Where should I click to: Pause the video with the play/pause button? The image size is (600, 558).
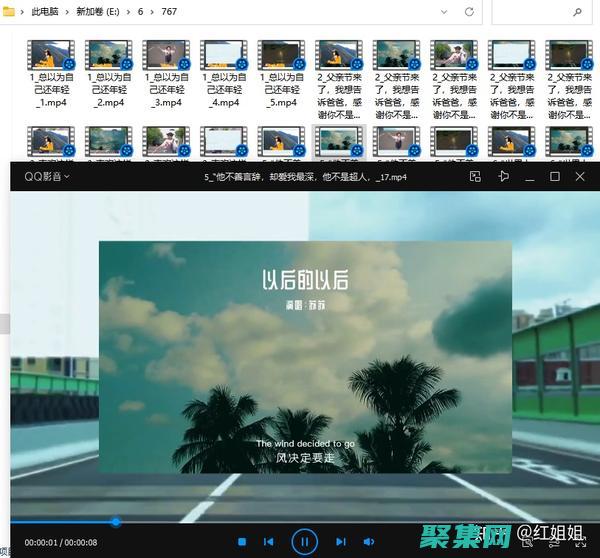(304, 541)
